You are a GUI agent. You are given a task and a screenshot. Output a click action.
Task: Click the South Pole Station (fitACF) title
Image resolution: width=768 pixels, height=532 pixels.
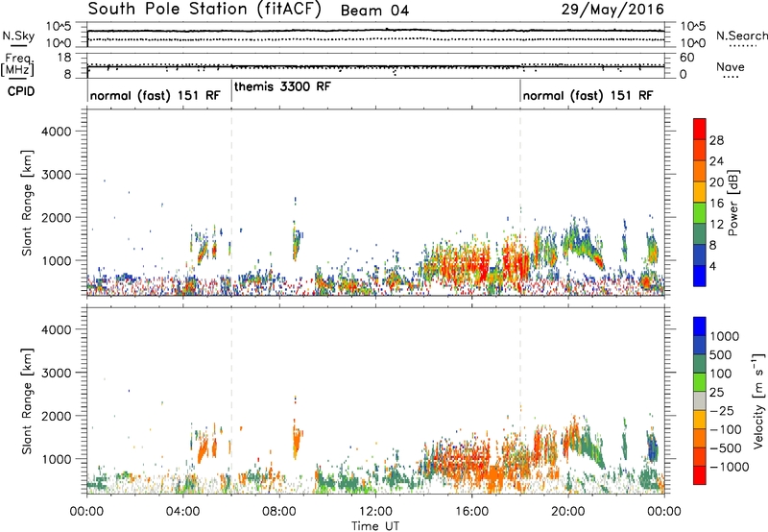pyautogui.click(x=204, y=10)
